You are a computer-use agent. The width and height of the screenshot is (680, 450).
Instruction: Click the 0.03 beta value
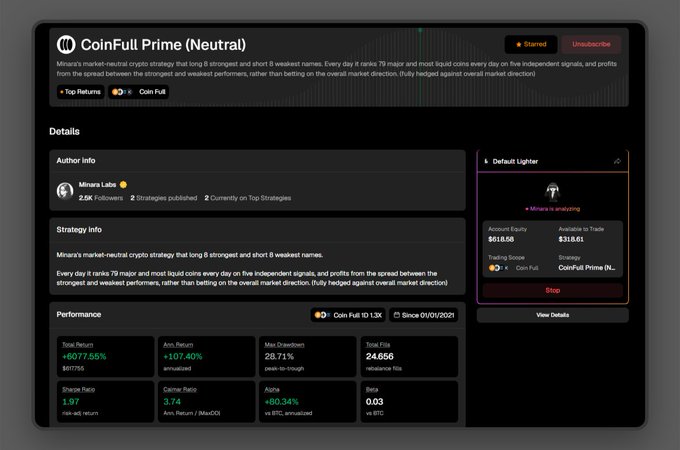click(374, 402)
